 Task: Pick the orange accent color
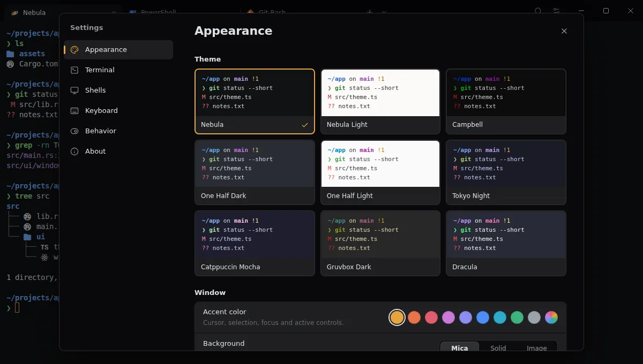[x=414, y=317]
